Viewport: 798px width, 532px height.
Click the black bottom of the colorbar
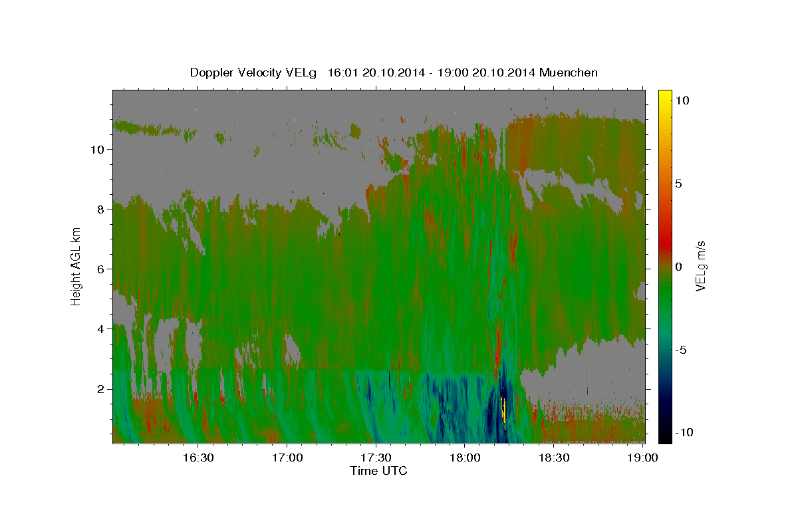664,437
